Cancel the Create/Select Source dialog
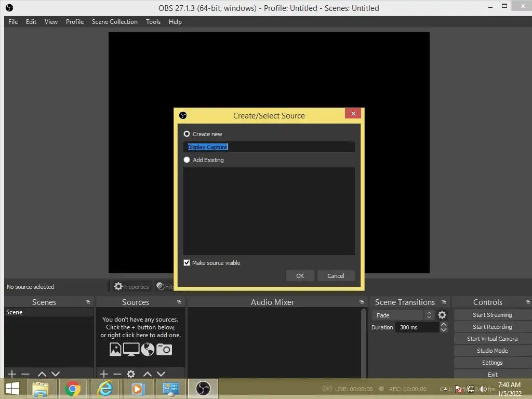The image size is (532, 399). (336, 276)
